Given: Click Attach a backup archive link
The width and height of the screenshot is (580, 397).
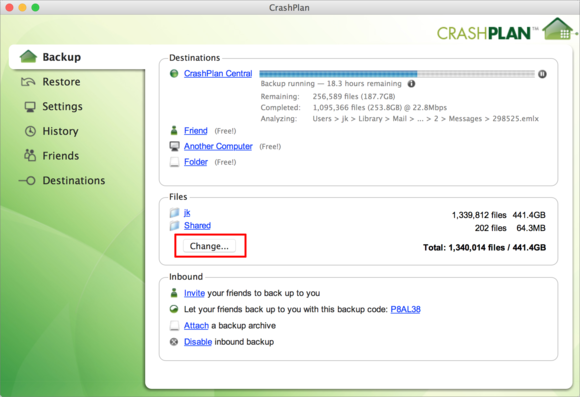Looking at the screenshot, I should 196,326.
